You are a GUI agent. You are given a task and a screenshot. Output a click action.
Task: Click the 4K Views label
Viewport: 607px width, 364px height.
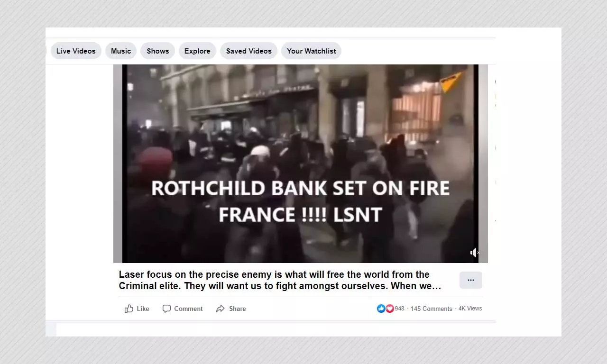470,309
